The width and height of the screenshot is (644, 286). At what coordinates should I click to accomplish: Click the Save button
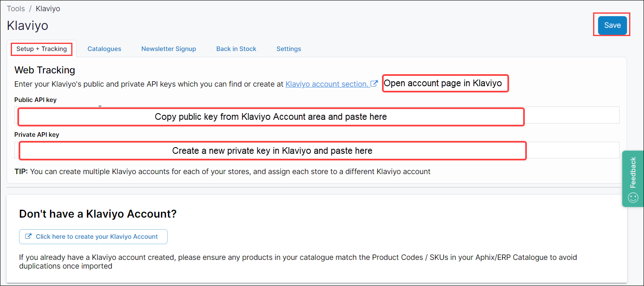612,25
